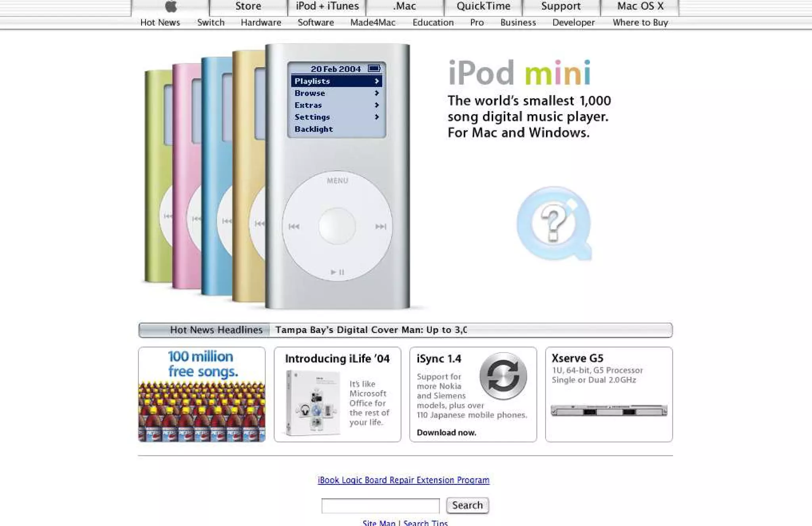Click the next track icon on click wheel
Screen dimensions: 812x526
[381, 227]
